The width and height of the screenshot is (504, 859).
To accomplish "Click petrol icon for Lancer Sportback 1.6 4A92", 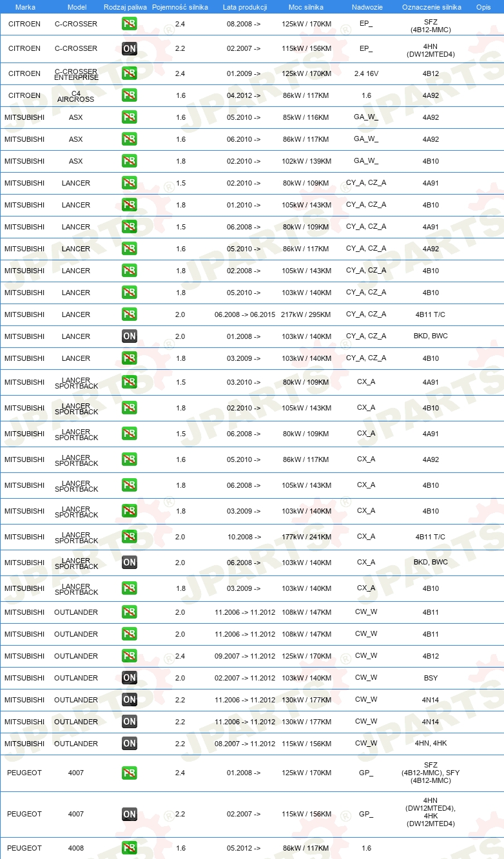I will point(130,459).
